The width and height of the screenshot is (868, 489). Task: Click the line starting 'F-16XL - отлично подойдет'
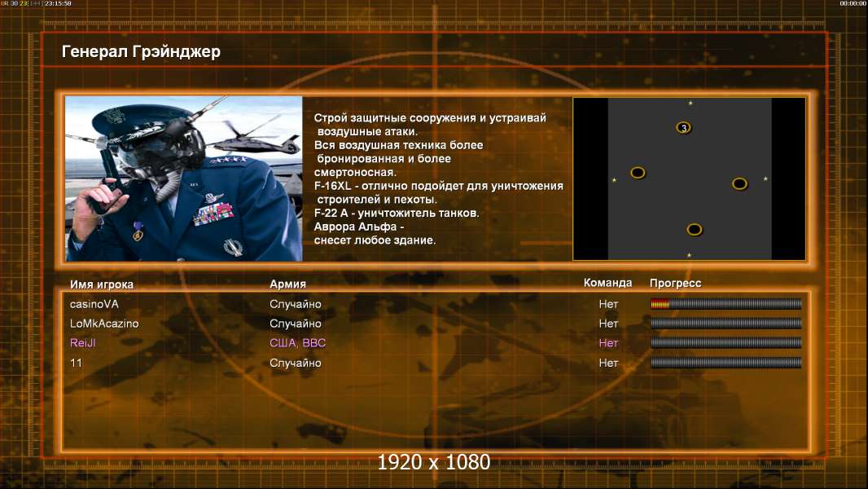coord(438,186)
